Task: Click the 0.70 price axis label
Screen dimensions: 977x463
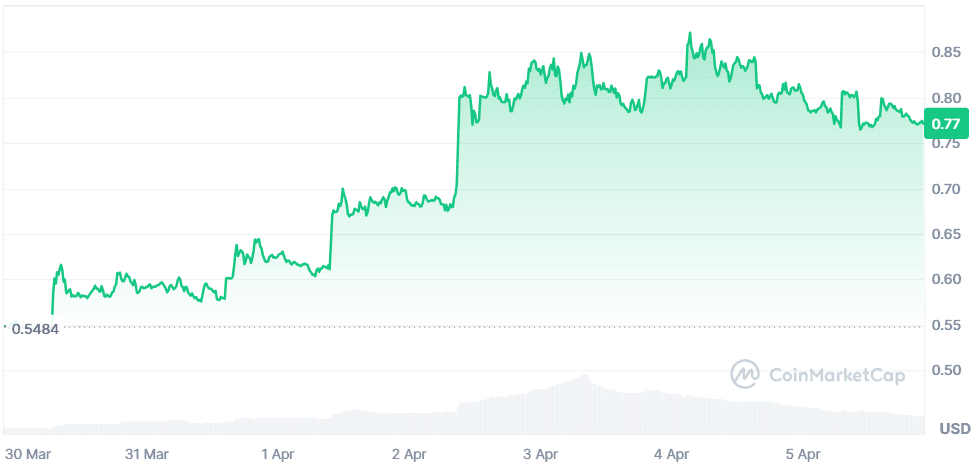Action: pyautogui.click(x=944, y=189)
